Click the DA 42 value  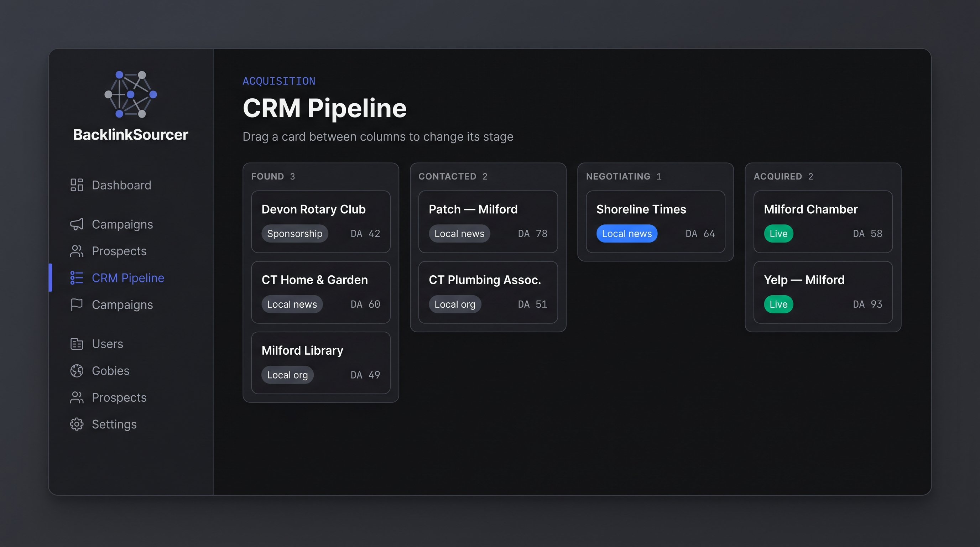365,234
